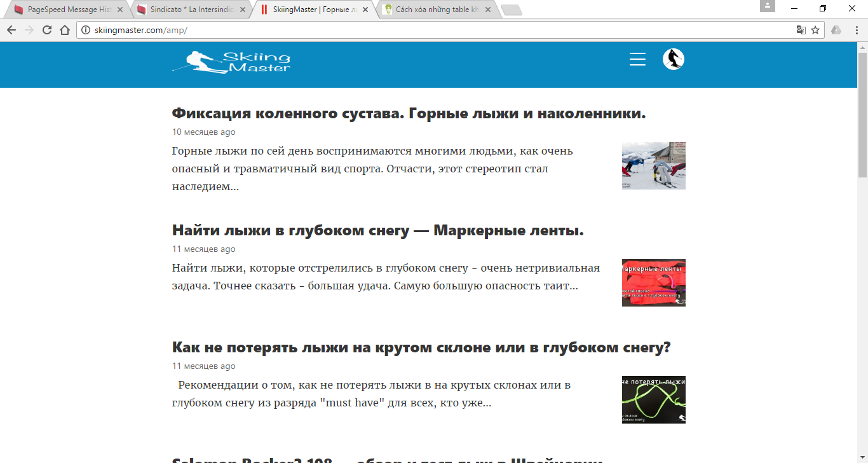Click 11 месяцев ago under Как не потерять
The height and width of the screenshot is (463, 868).
(x=203, y=366)
